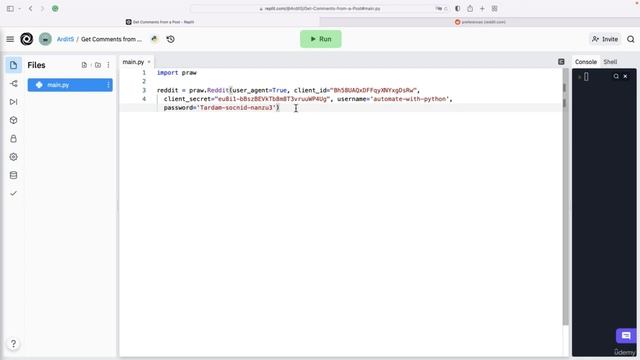
Task: Switch to the Get Comments Replit browser tab
Action: [160, 22]
